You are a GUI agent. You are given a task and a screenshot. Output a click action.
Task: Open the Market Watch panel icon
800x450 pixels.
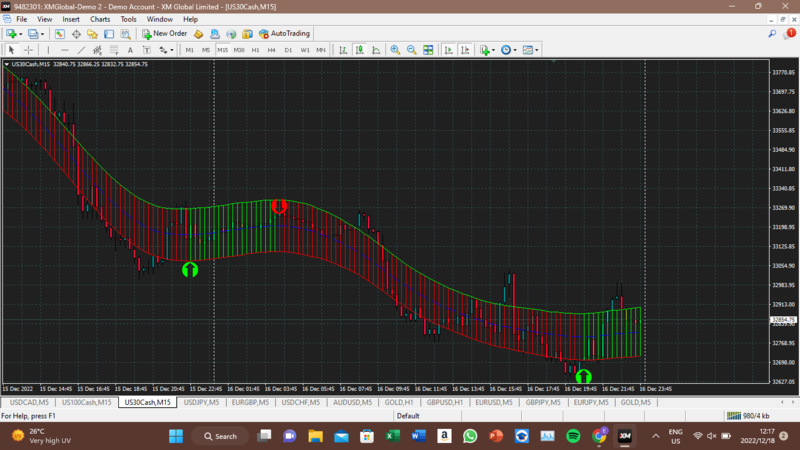60,34
